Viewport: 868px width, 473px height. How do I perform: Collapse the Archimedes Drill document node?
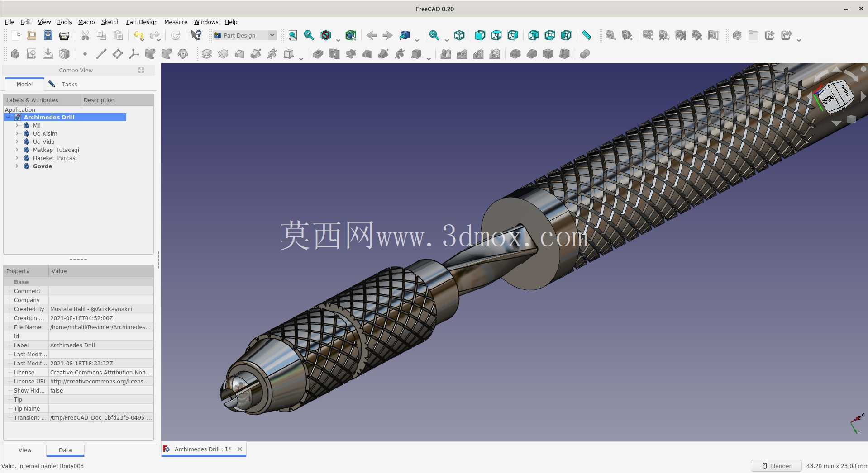(x=8, y=117)
